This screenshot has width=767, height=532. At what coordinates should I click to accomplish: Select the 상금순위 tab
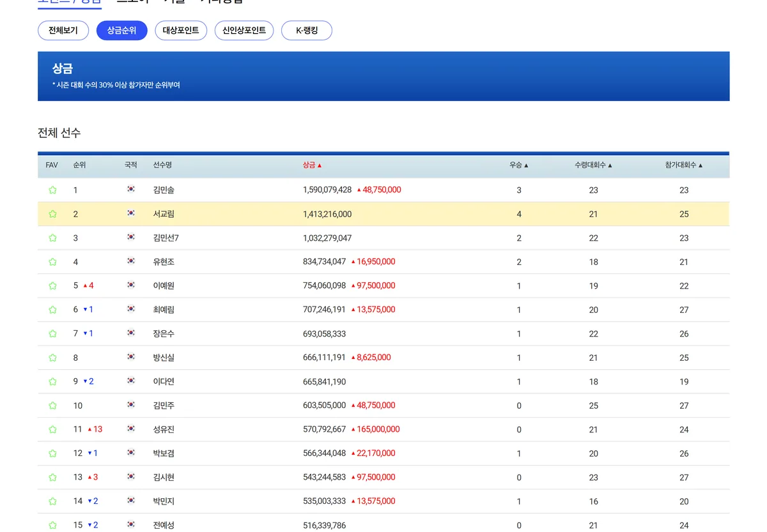121,31
